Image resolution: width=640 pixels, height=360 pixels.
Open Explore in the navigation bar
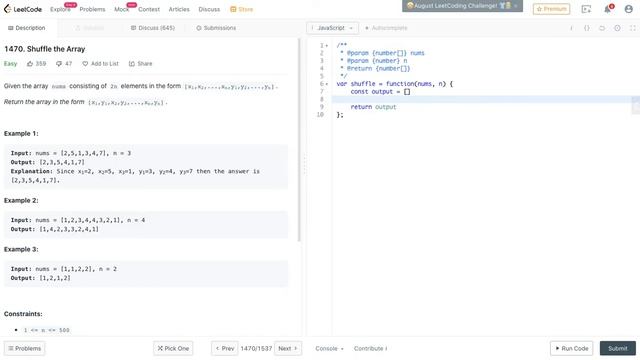coord(60,9)
